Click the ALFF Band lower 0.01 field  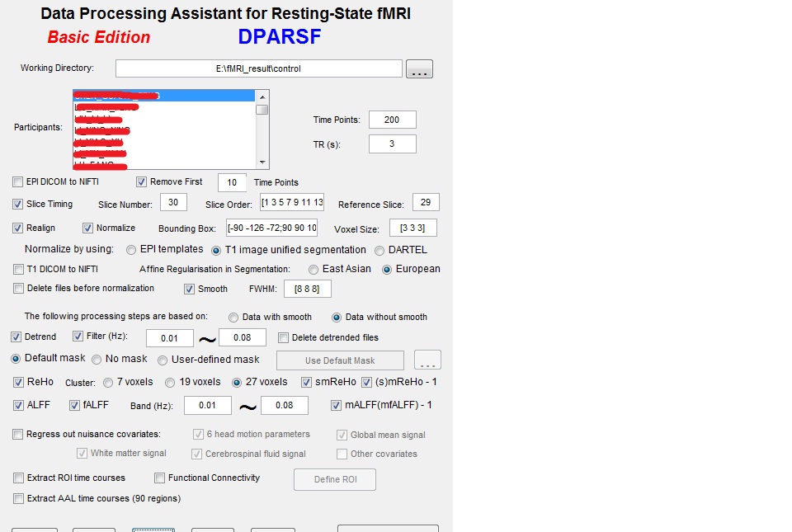click(x=208, y=405)
